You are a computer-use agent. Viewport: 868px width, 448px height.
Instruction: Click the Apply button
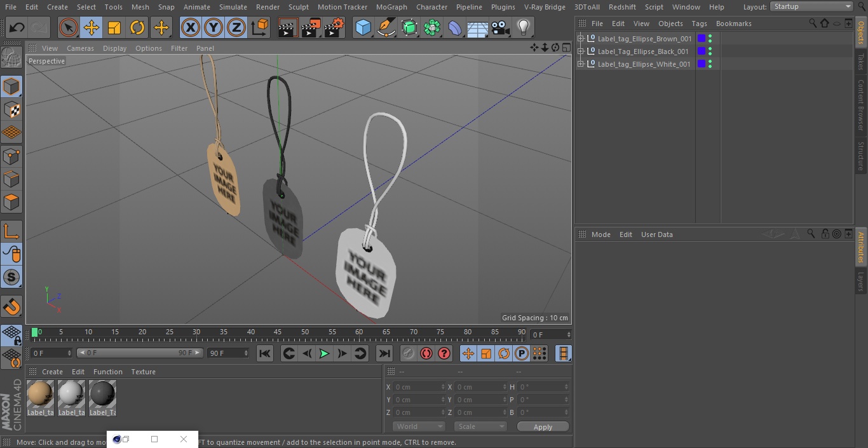click(543, 427)
